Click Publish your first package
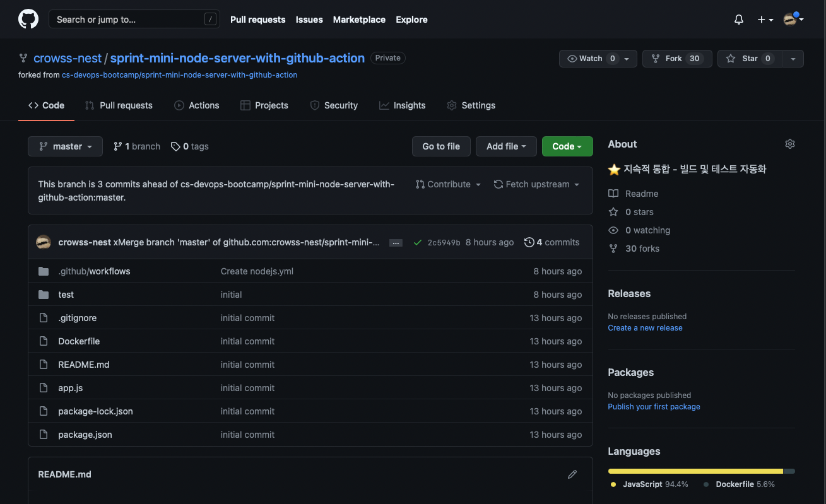The width and height of the screenshot is (826, 504). click(x=654, y=407)
